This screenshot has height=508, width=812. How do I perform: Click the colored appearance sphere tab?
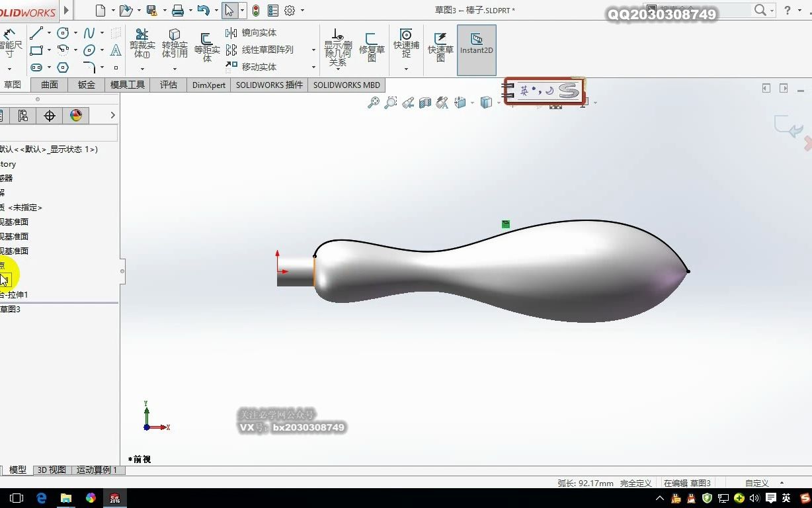point(76,115)
